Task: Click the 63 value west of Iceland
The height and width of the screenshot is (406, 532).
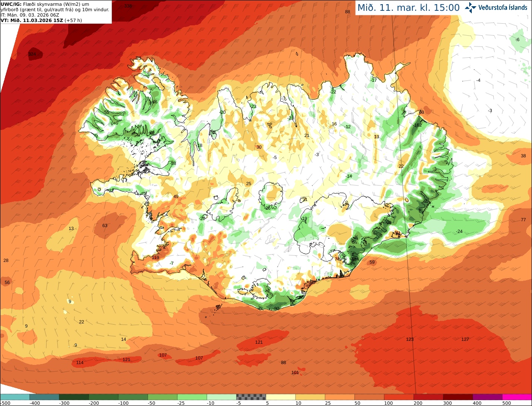Action: click(105, 225)
